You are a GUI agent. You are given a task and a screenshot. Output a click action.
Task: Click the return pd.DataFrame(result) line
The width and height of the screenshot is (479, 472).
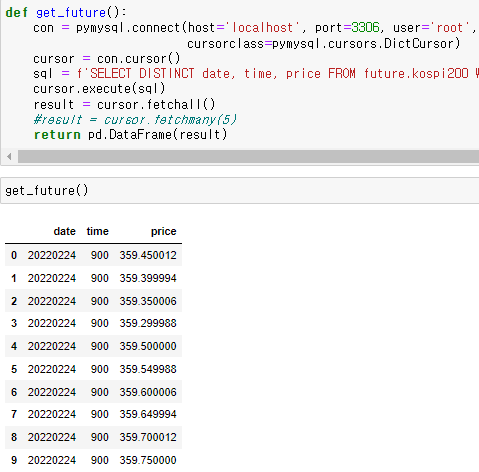click(130, 135)
